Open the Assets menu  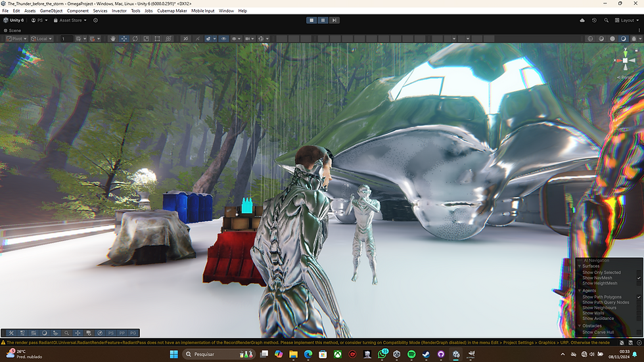[x=30, y=11]
